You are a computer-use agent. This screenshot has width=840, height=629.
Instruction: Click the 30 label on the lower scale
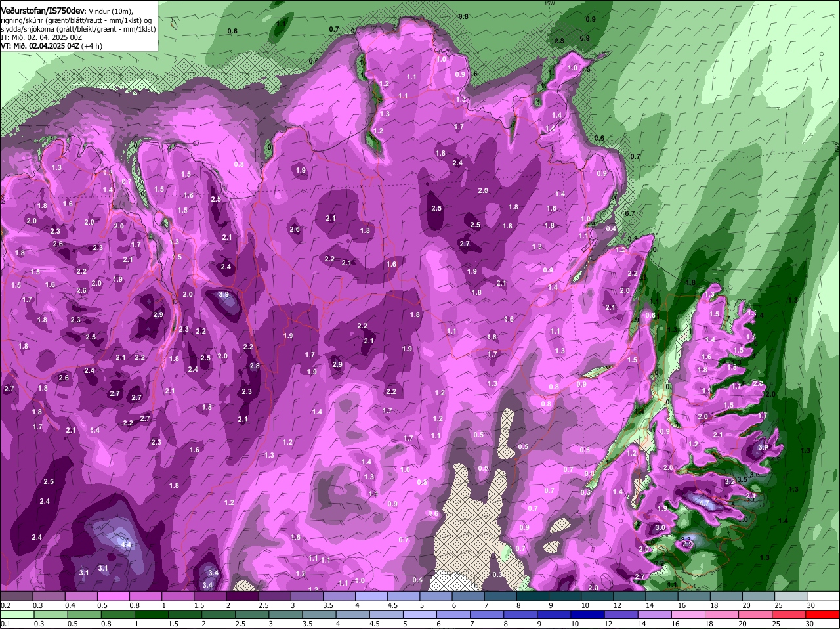[809, 624]
